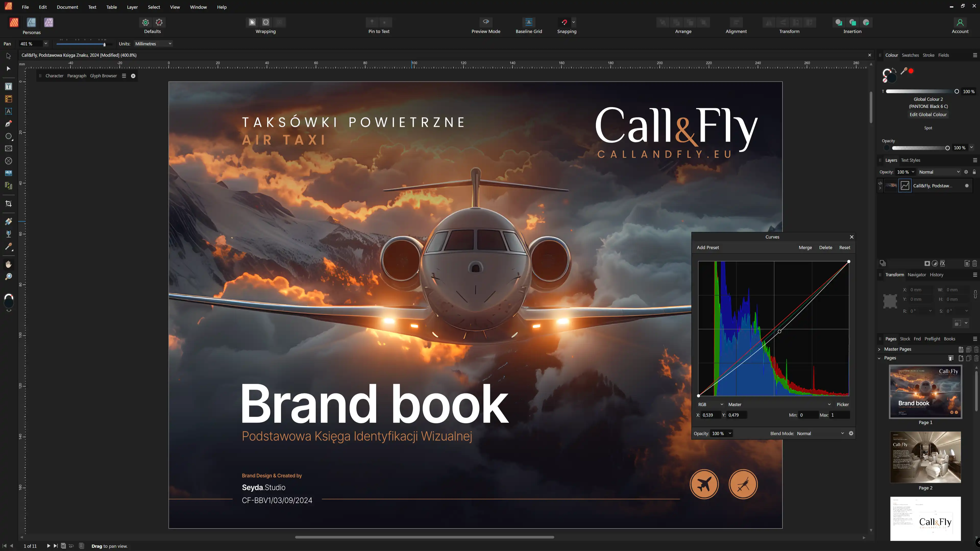Choose the Picture Frame Rectangle tool
980x551 pixels.
8,149
